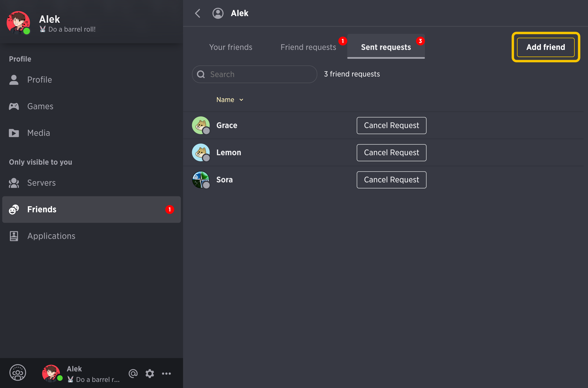Switch to Friend requests tab
The image size is (588, 388).
tap(308, 47)
